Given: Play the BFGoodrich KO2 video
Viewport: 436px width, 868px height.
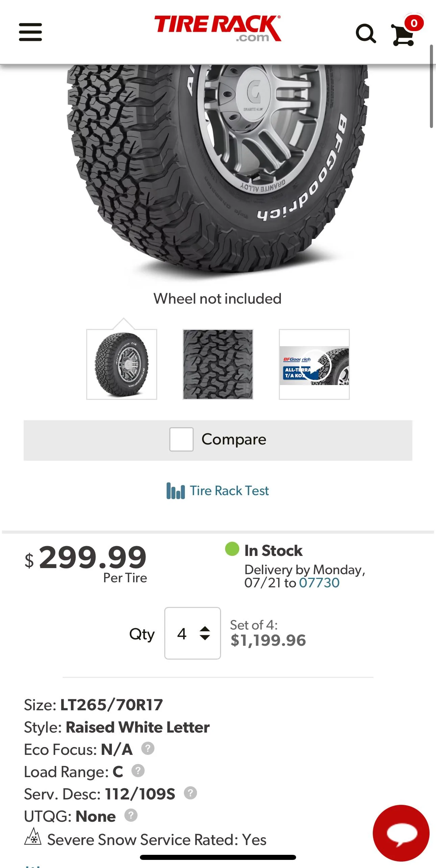Looking at the screenshot, I should [314, 364].
